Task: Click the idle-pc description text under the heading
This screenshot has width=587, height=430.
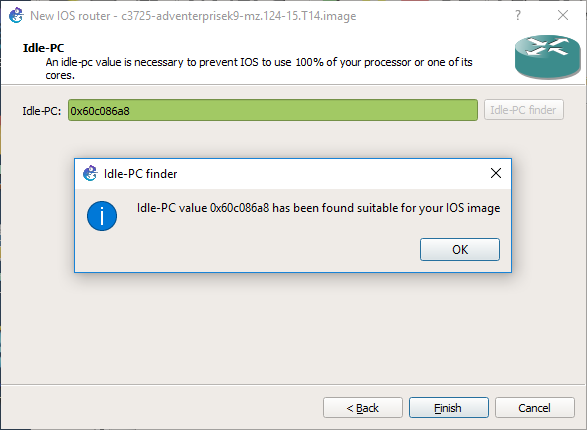Action: point(259,68)
